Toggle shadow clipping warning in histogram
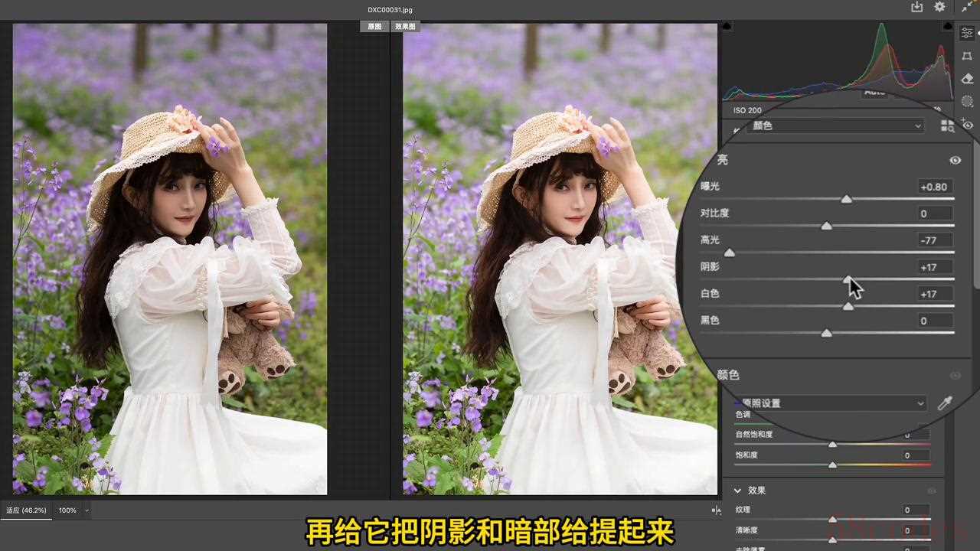This screenshot has height=551, width=980. (x=727, y=27)
